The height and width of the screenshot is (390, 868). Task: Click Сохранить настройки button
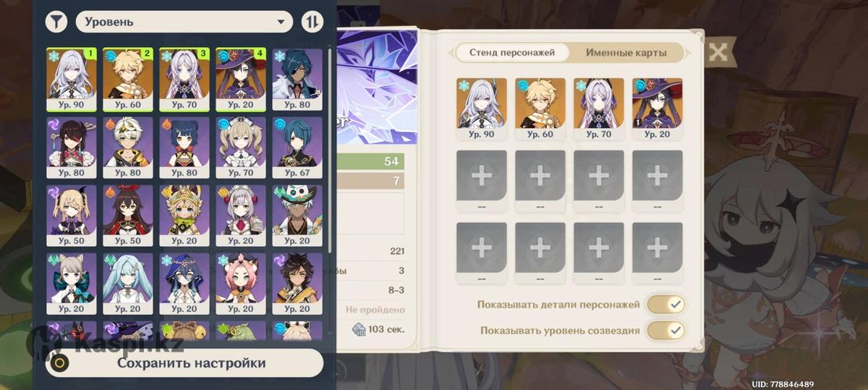pyautogui.click(x=184, y=363)
